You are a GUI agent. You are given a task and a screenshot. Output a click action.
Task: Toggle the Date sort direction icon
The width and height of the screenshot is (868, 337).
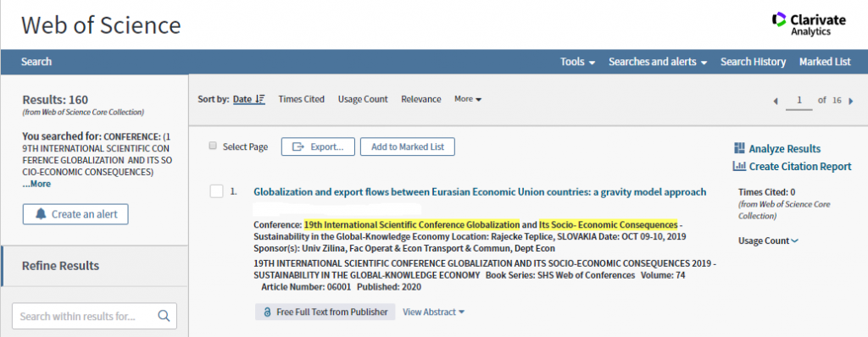[260, 99]
